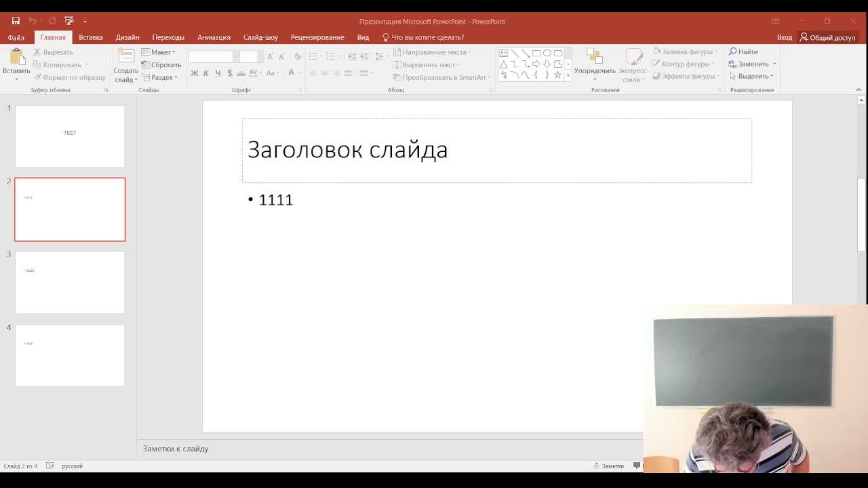Open the Файл menu
The width and height of the screenshot is (868, 488).
[16, 37]
